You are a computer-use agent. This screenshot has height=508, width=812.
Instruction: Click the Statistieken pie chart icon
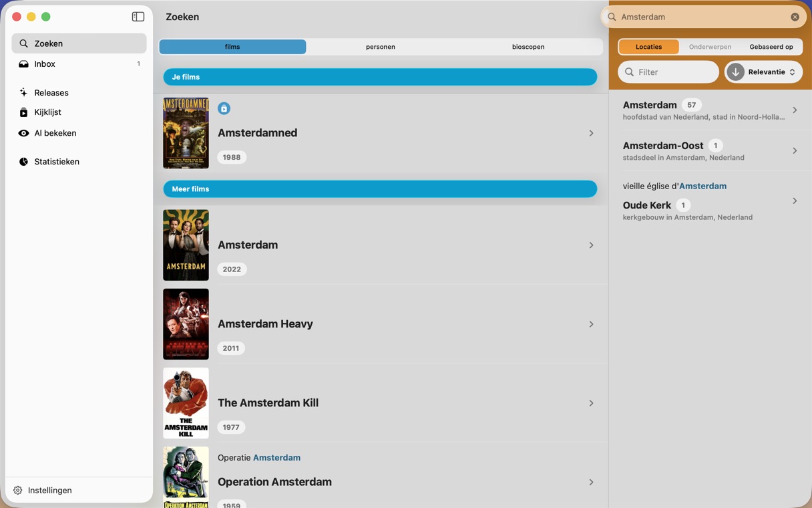[23, 162]
